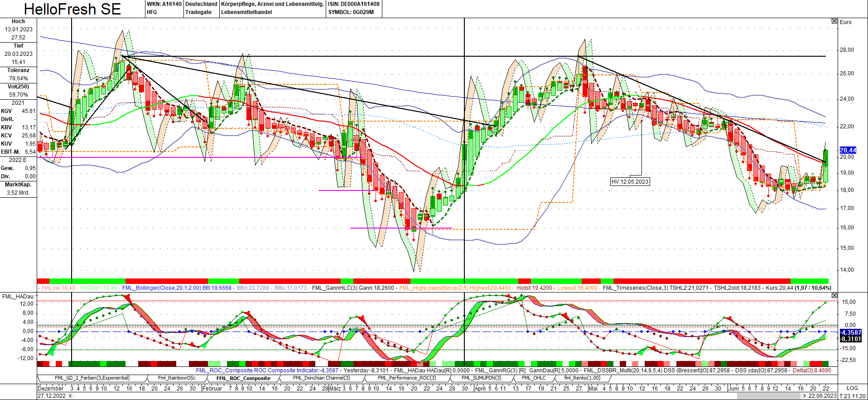
Task: Click the FML_DSSBR_Multi(20,14,9,5,4) legend entry
Action: (623, 371)
